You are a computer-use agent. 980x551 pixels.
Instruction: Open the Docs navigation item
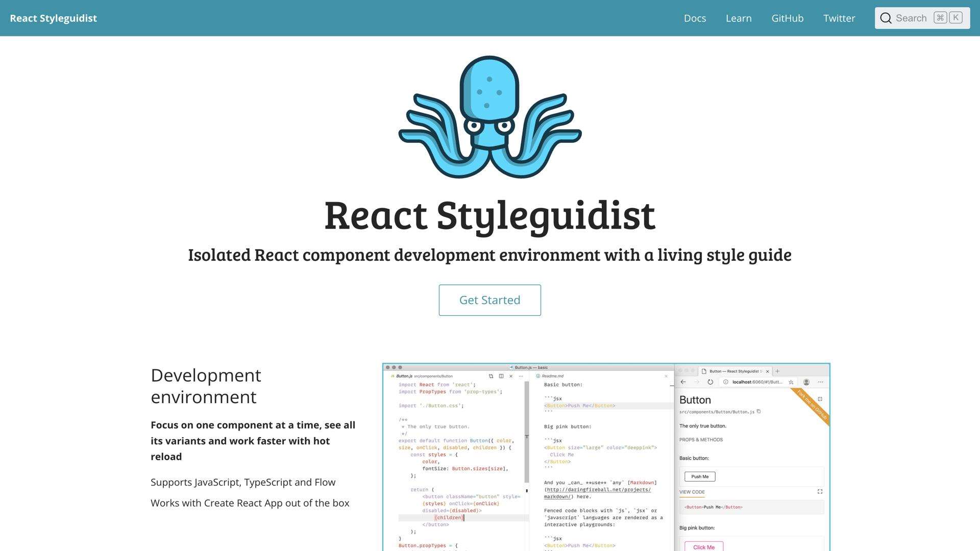695,18
